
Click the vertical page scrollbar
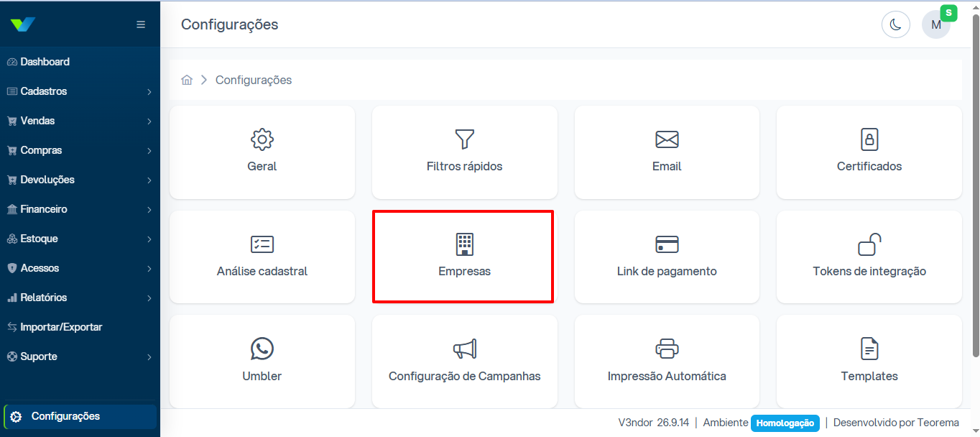(975, 185)
